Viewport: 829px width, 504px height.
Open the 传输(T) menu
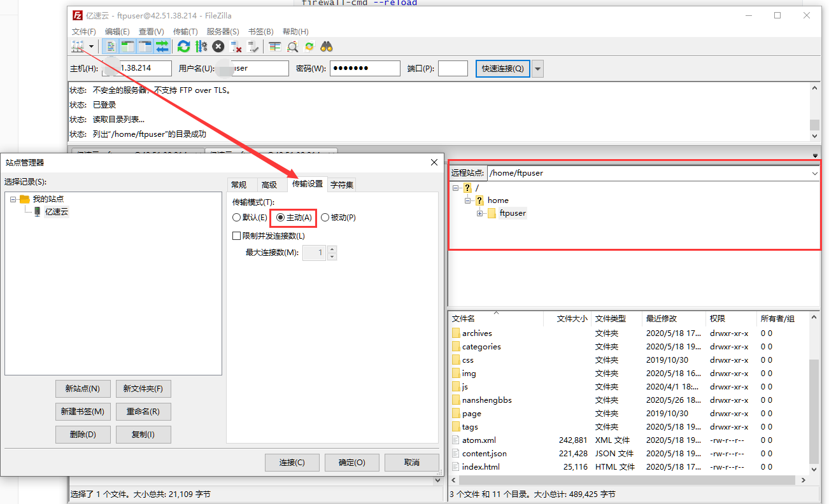tap(185, 31)
